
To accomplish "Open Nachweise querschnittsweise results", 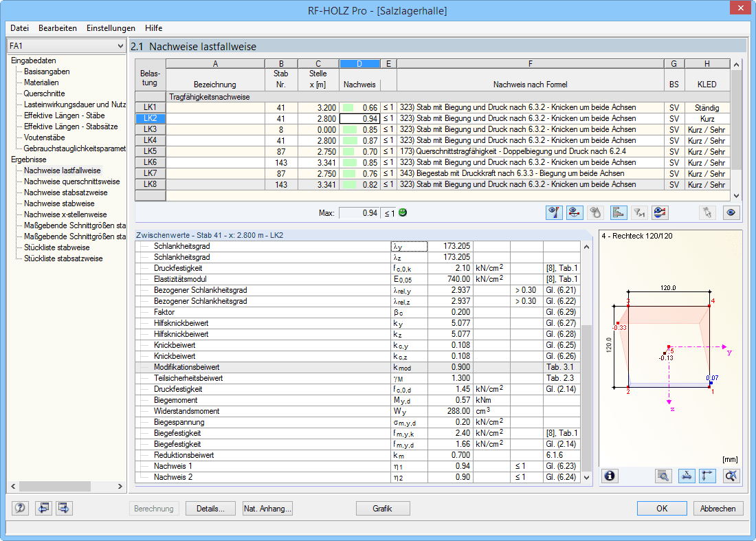I will pyautogui.click(x=72, y=181).
